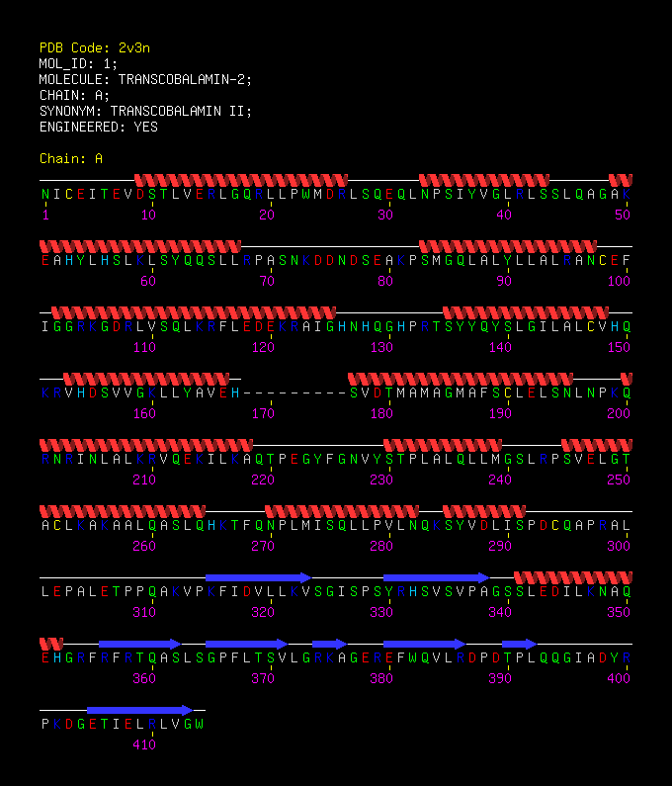This screenshot has height=786, width=672.
Task: Click the red helix above residue 290
Action: pyautogui.click(x=484, y=511)
